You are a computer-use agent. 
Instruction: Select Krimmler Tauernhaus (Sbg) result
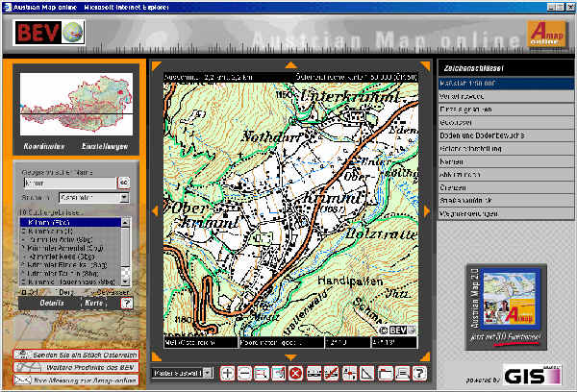pyautogui.click(x=70, y=282)
